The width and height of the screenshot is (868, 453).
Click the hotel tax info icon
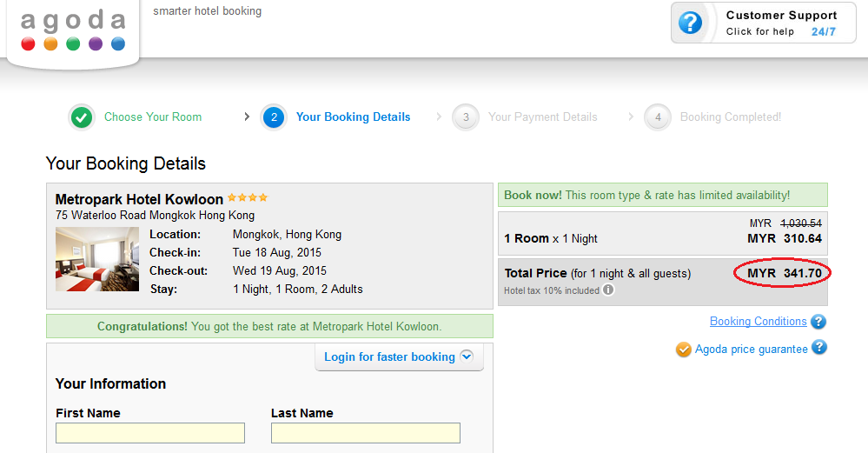[608, 290]
